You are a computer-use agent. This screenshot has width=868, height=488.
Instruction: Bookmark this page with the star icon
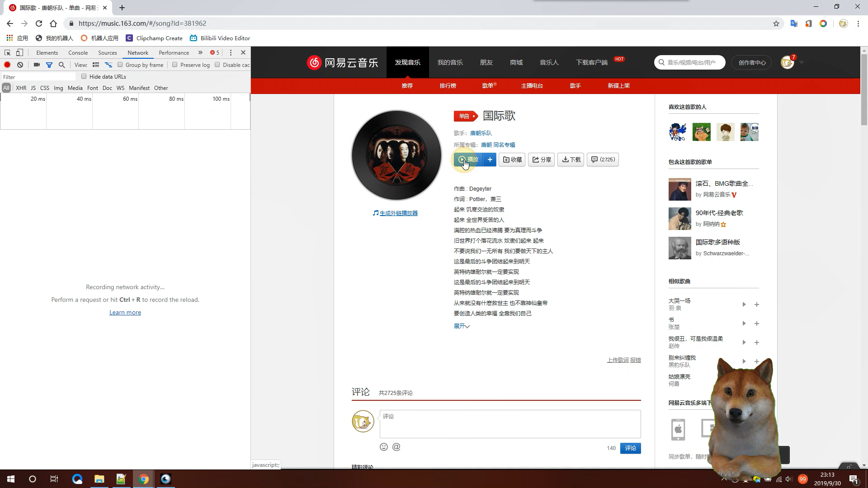point(776,23)
